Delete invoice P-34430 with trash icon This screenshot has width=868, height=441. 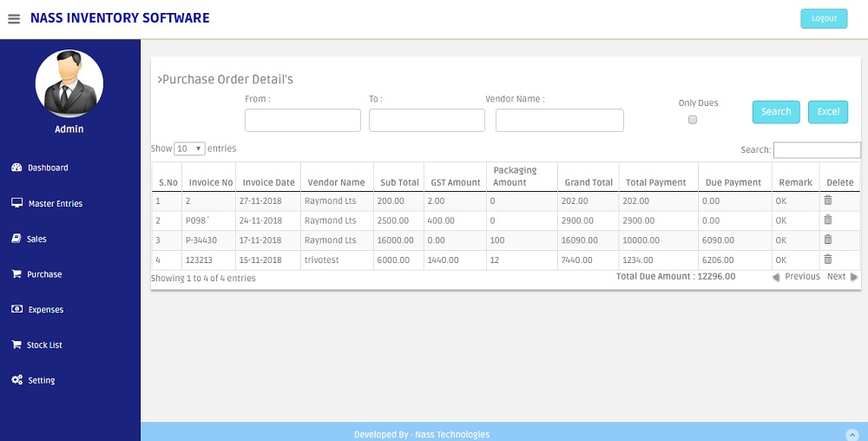(827, 240)
